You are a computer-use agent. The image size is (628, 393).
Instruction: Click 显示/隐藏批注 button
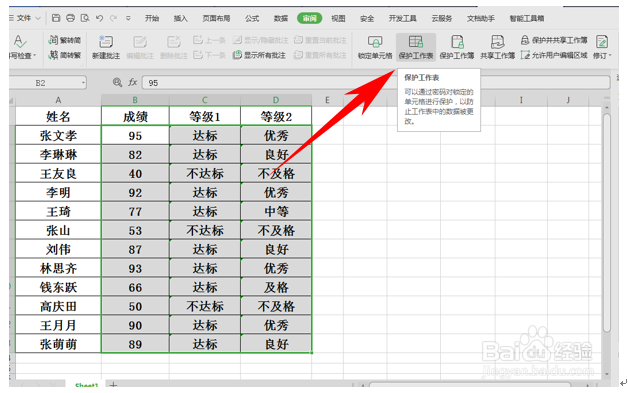(x=260, y=40)
